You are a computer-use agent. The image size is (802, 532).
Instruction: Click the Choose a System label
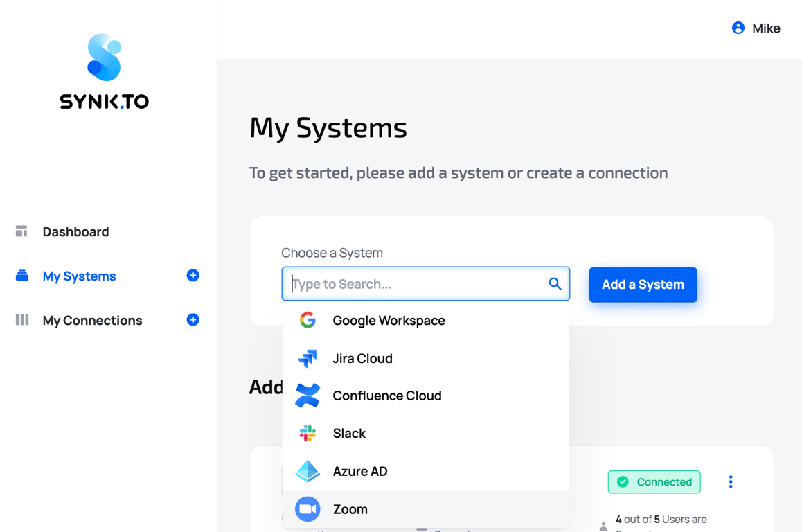pyautogui.click(x=332, y=253)
